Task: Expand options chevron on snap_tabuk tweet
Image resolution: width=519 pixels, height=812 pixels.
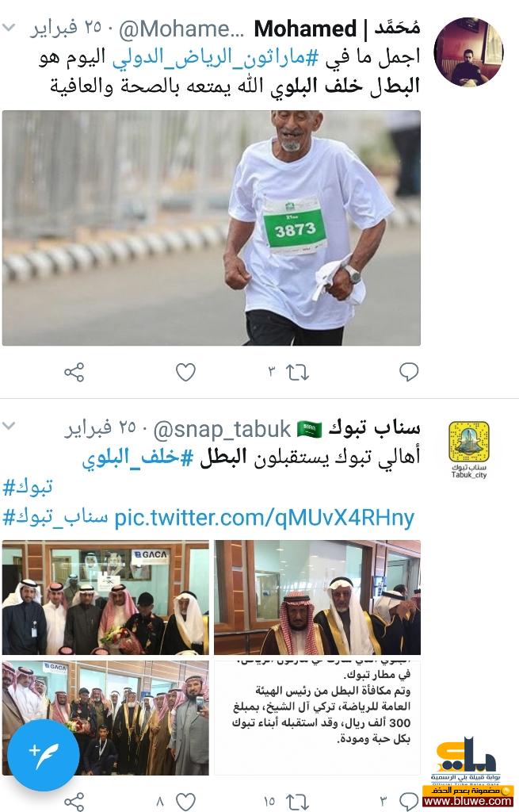Action: [x=9, y=426]
